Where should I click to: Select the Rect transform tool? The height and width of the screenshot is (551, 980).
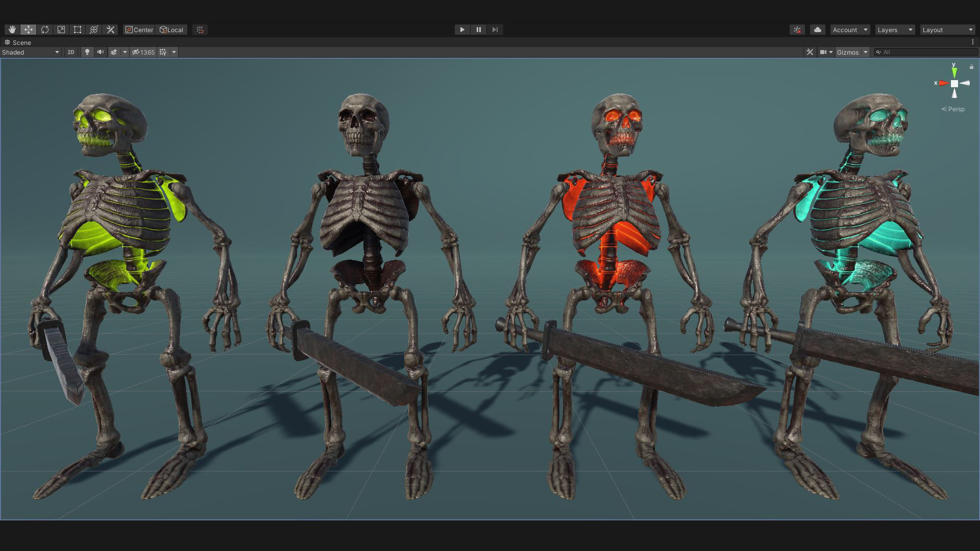click(x=78, y=30)
